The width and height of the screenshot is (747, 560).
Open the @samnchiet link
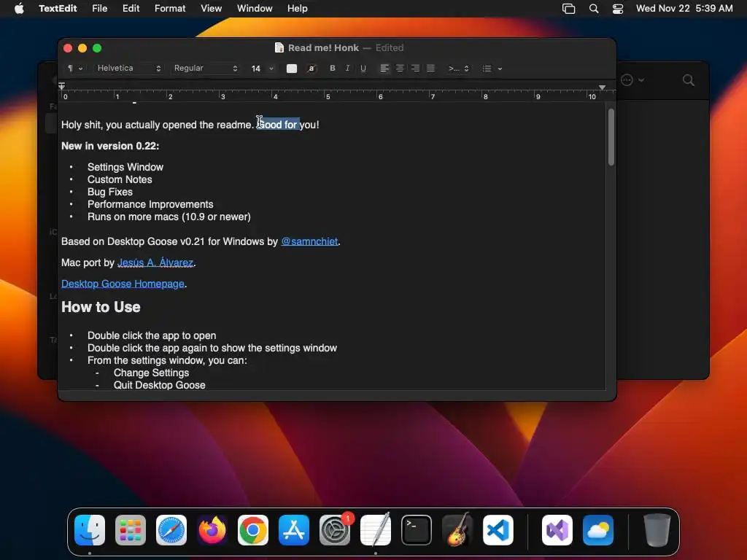[x=309, y=241]
